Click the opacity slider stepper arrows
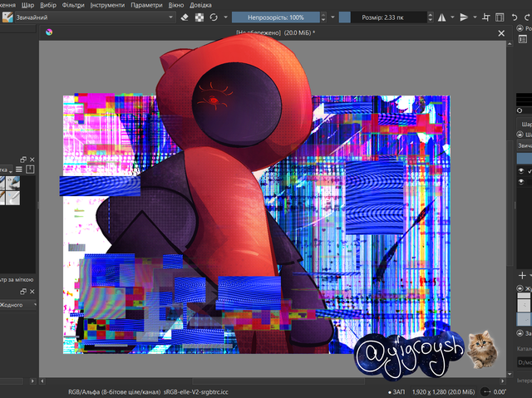The image size is (532, 398). [323, 17]
